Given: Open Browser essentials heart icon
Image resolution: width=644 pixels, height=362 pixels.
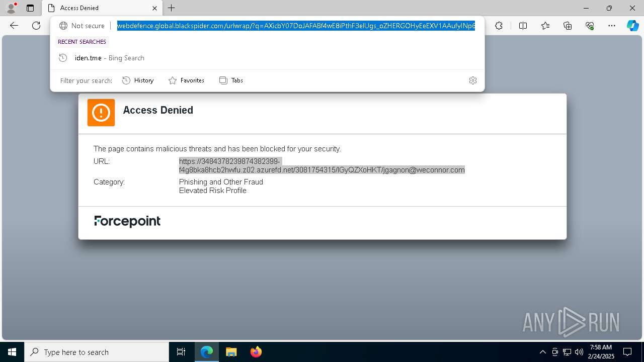Looking at the screenshot, I should (590, 26).
